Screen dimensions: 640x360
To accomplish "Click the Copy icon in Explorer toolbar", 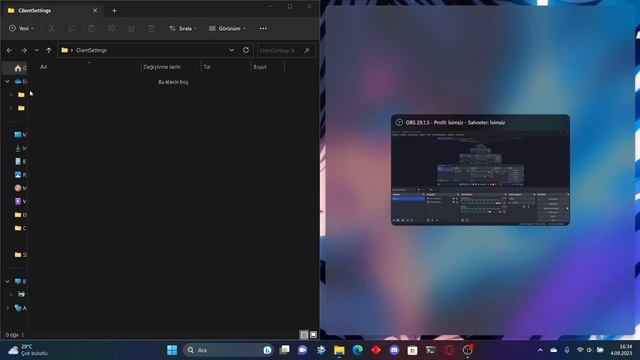I will 71,29.
